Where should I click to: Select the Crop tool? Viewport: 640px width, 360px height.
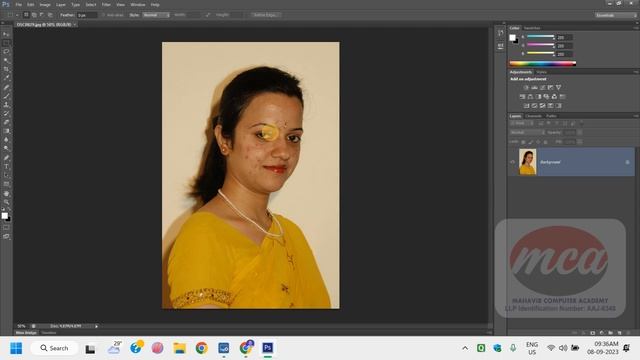[6, 69]
